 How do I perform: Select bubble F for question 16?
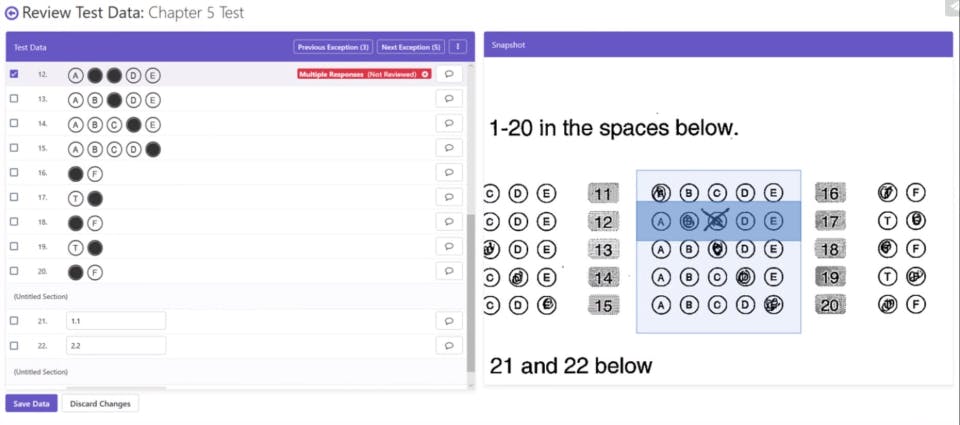95,174
